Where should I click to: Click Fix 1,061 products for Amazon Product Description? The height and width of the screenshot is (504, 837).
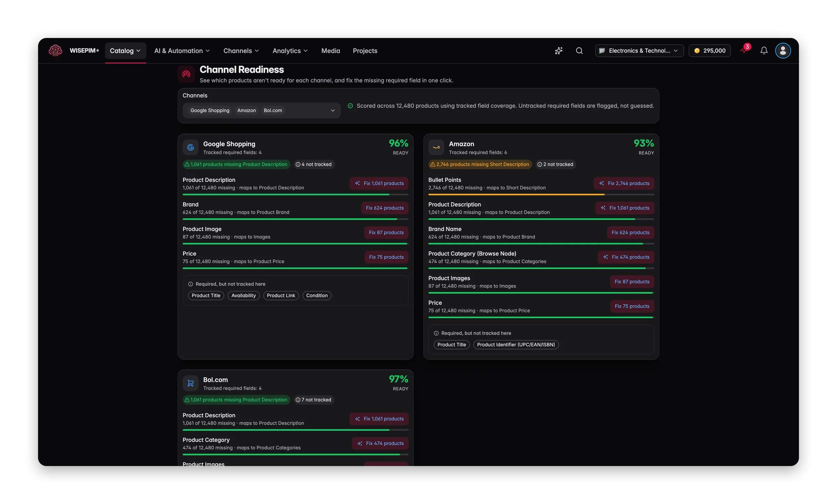[x=625, y=208]
